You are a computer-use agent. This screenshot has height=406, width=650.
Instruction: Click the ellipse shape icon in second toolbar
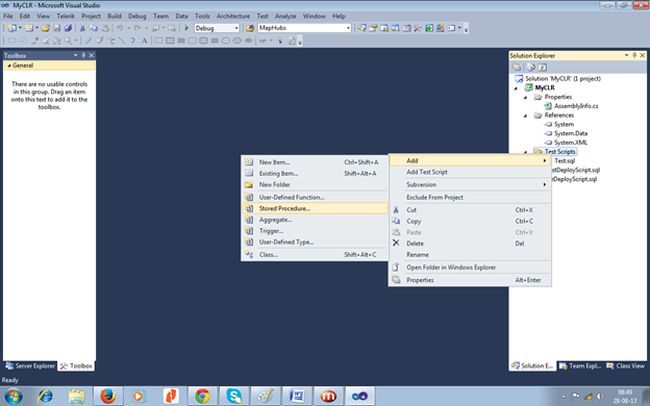(x=226, y=41)
